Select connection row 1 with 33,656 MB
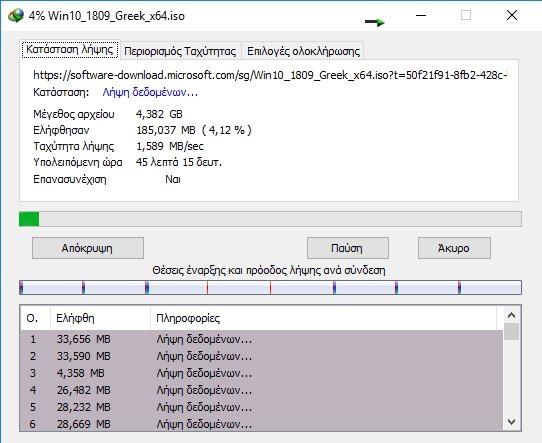The height and width of the screenshot is (443, 542). coord(262,339)
